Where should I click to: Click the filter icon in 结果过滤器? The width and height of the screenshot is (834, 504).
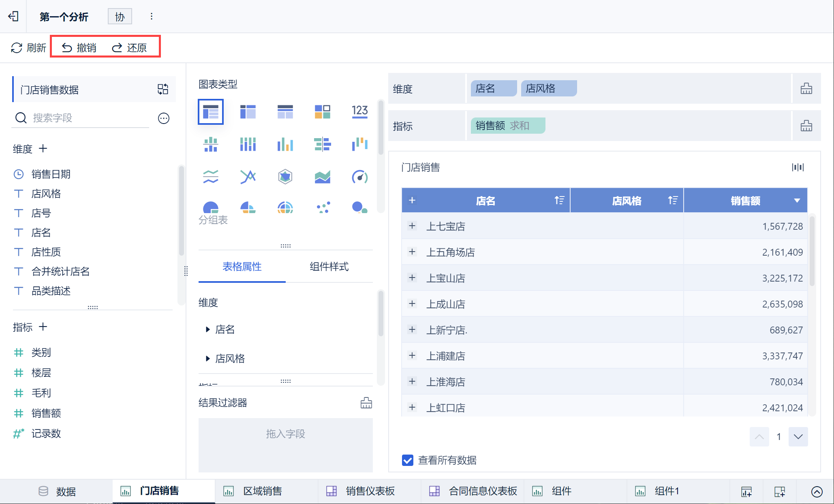366,403
